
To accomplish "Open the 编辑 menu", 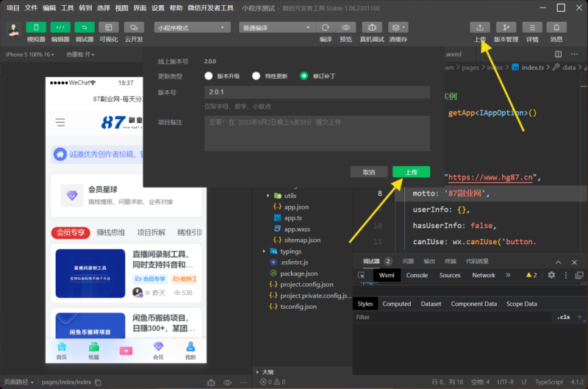I will tap(49, 8).
